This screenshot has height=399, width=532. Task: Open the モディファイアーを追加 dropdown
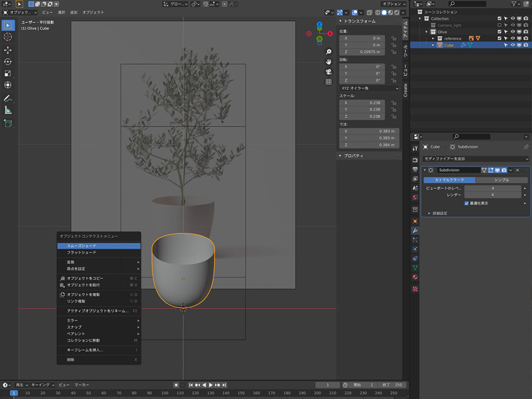pos(476,158)
